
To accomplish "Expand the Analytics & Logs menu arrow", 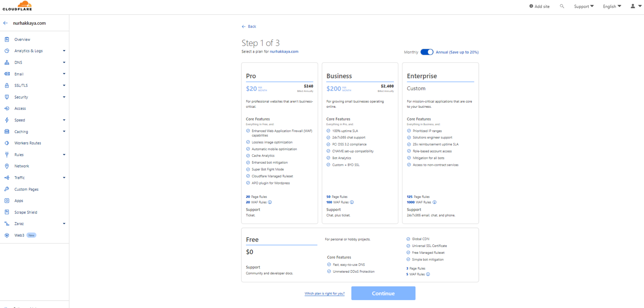I will tap(64, 51).
